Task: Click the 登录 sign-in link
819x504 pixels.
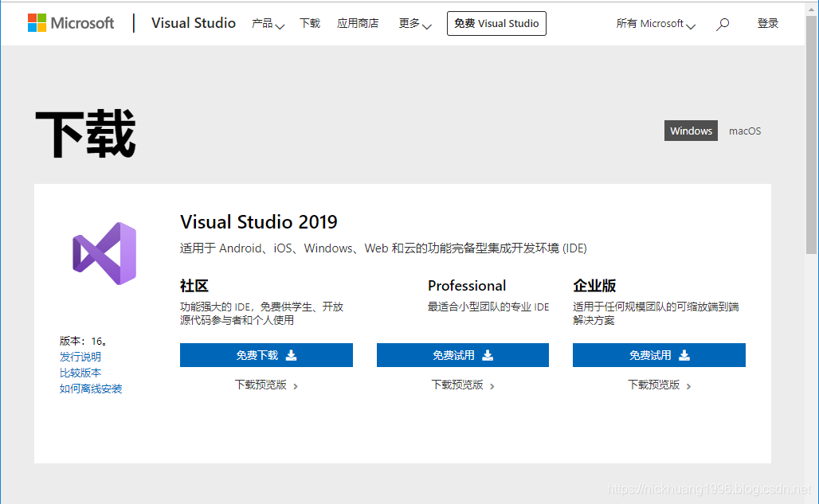Action: 768,23
